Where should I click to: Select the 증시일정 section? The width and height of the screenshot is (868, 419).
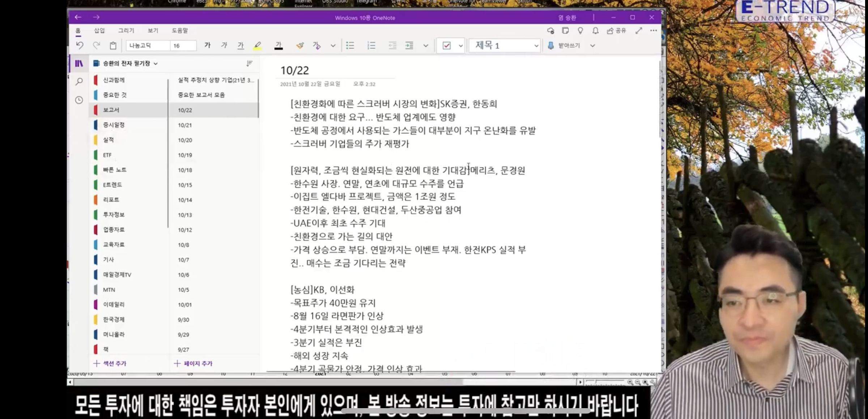[128, 125]
